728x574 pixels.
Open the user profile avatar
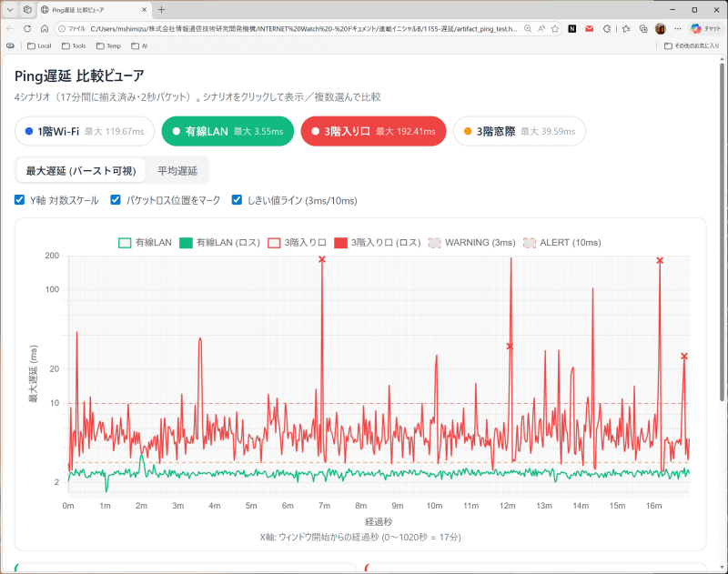pos(661,29)
